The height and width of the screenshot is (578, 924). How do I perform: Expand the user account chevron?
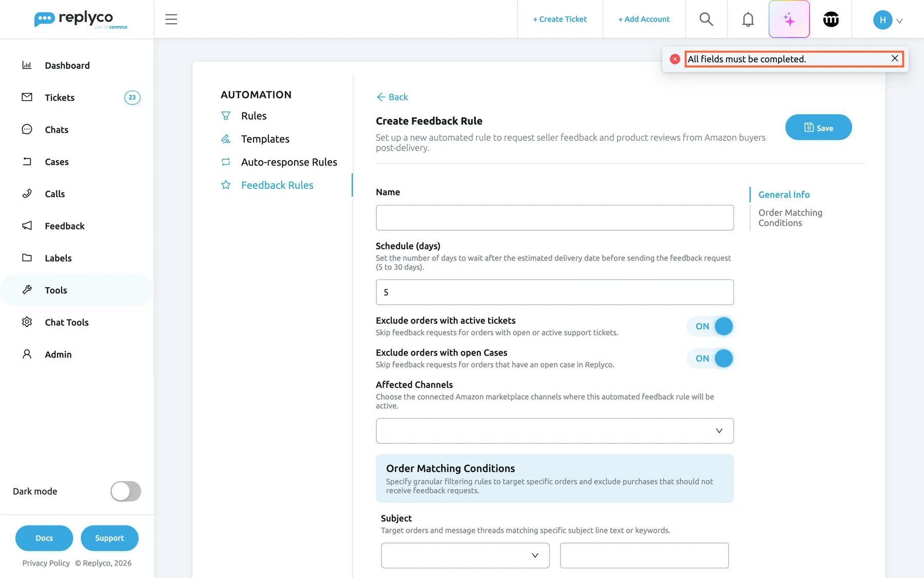pyautogui.click(x=899, y=21)
